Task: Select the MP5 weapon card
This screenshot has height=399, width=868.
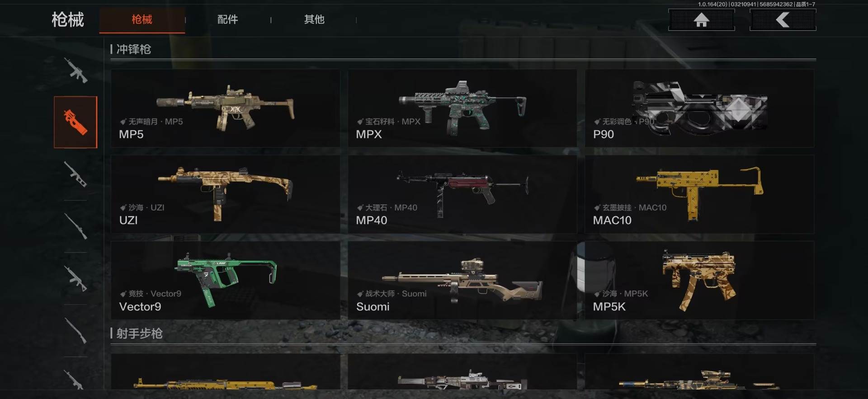Action: 225,108
